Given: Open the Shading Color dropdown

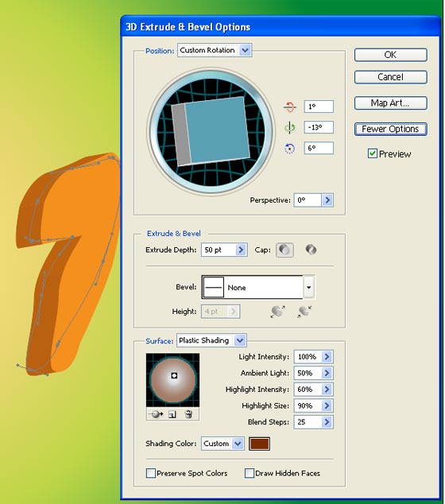Looking at the screenshot, I should (238, 444).
